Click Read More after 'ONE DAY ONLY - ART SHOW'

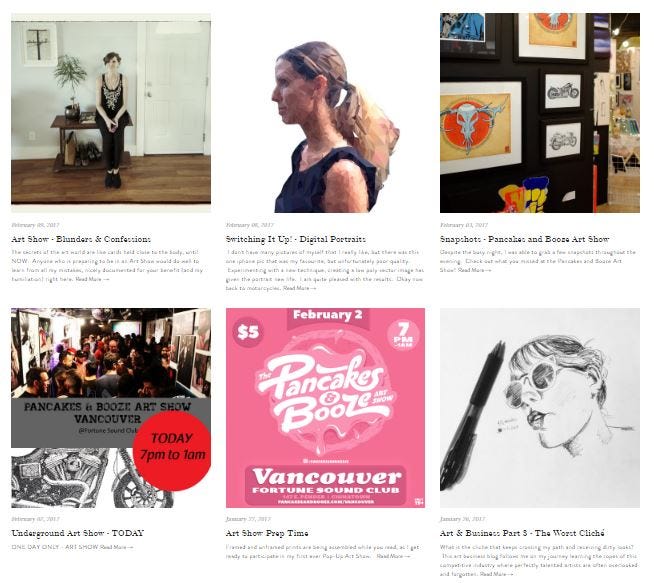(x=117, y=547)
